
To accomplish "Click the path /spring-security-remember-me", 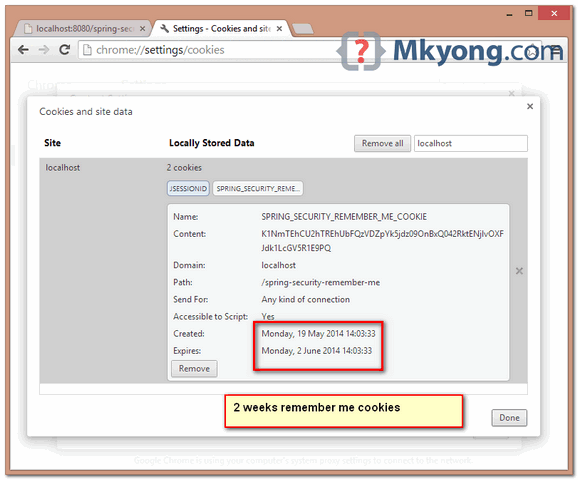I will (x=320, y=282).
